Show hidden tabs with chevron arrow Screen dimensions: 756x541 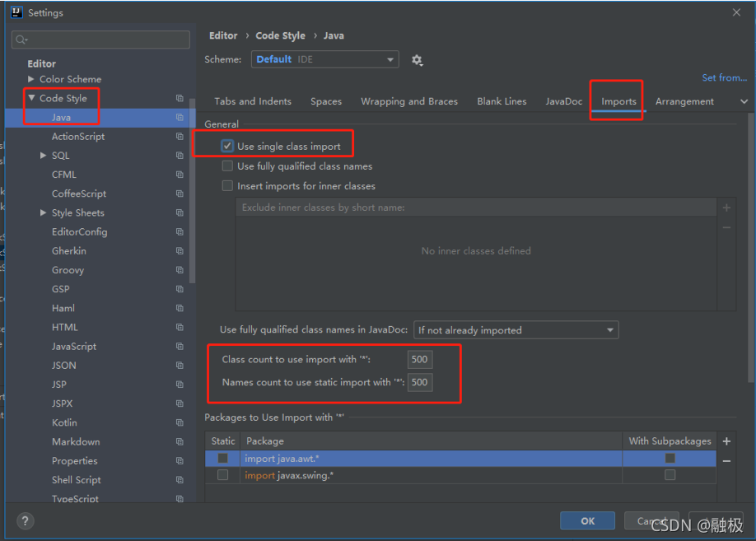point(744,102)
